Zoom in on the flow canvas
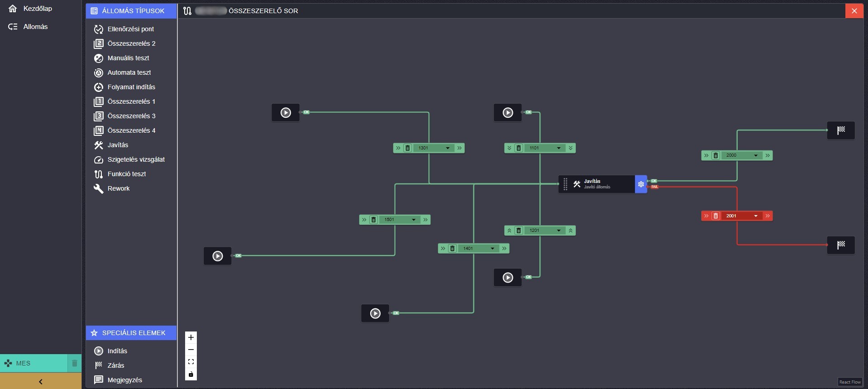This screenshot has width=868, height=389. point(191,337)
